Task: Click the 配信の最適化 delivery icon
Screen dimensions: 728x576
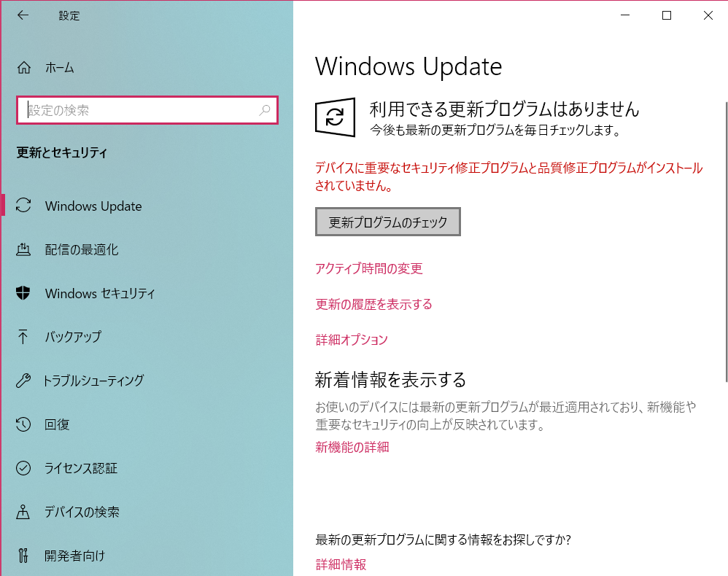Action: [x=23, y=249]
